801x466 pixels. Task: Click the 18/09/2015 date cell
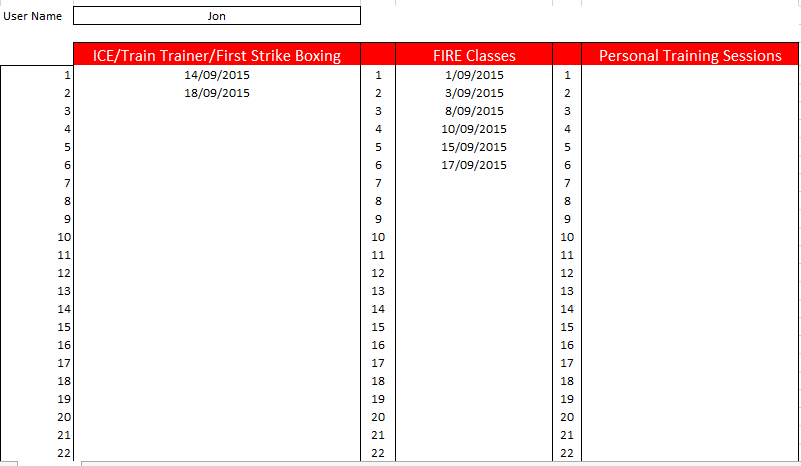click(217, 93)
